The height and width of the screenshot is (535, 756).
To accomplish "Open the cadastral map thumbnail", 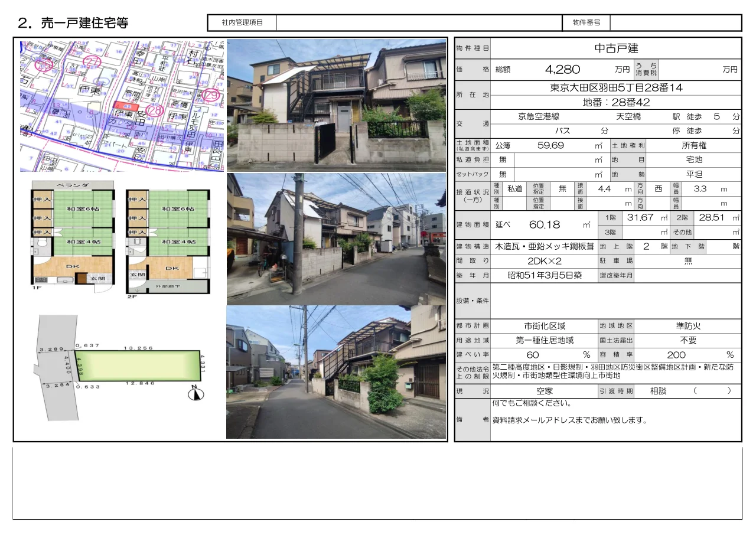I will coord(122,106).
